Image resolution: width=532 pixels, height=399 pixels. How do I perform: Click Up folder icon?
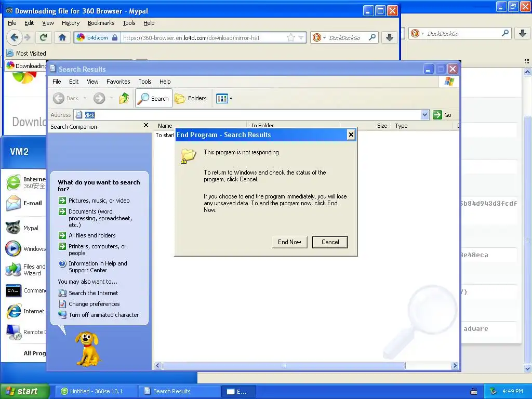tap(124, 98)
